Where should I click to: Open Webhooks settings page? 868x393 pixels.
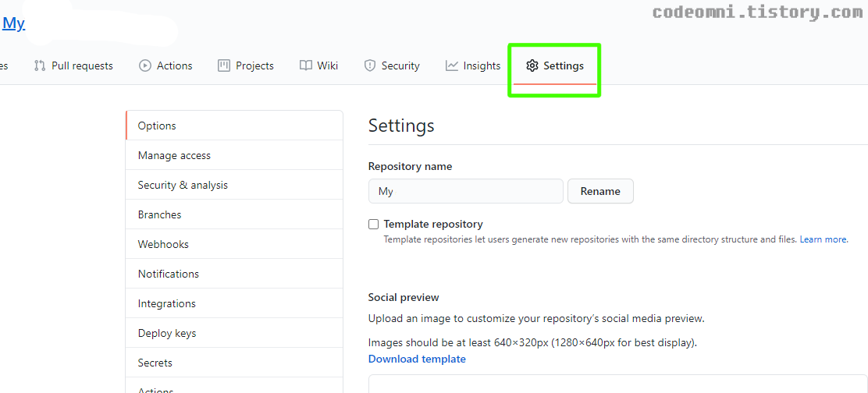(x=234, y=244)
